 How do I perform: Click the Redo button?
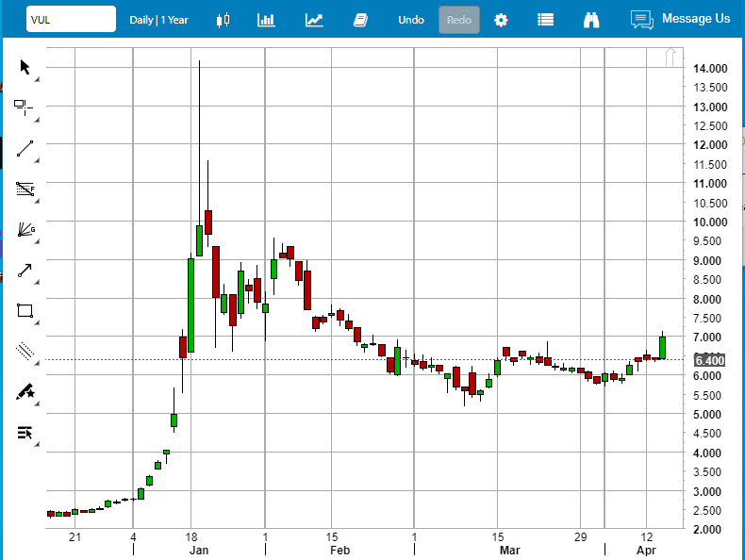(x=459, y=20)
